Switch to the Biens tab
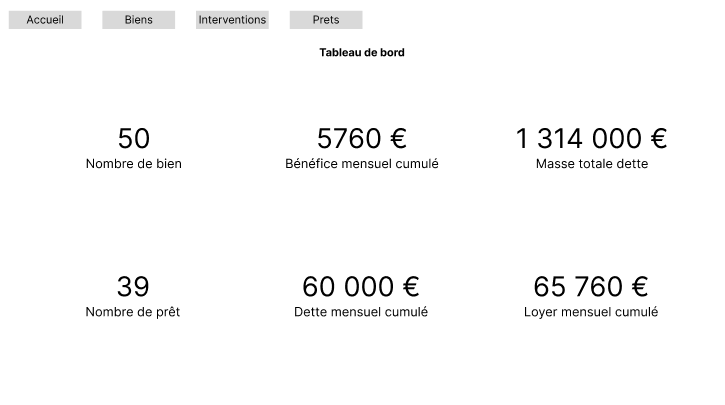Image resolution: width=725 pixels, height=405 pixels. coord(139,20)
